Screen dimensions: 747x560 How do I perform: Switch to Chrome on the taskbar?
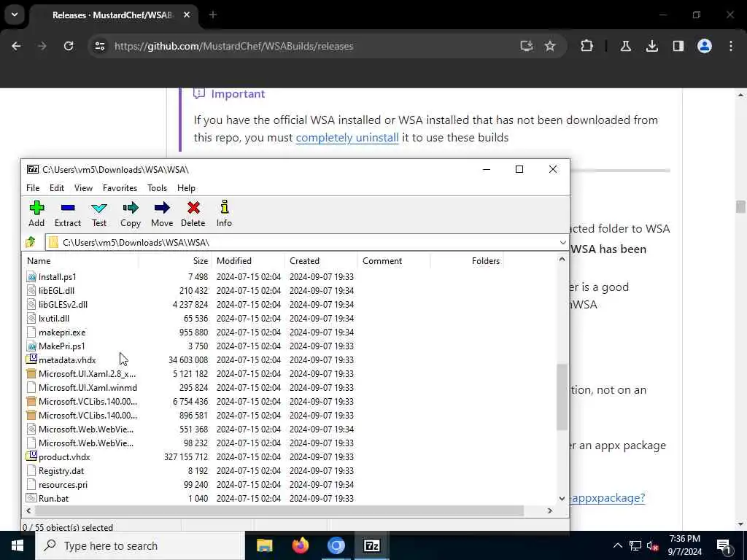(x=336, y=545)
